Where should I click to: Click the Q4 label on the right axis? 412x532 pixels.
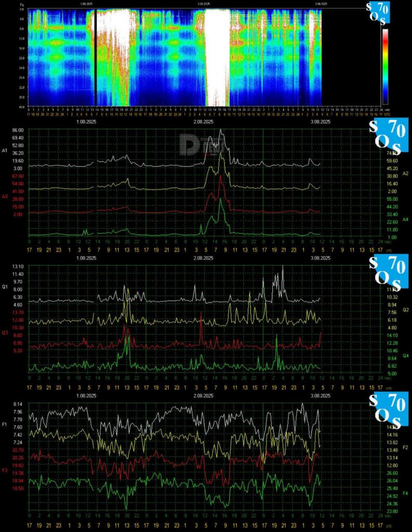406,356
